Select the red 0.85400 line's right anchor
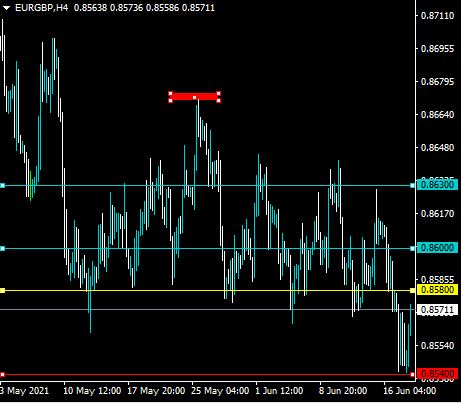This screenshot has width=461, height=403. pos(412,374)
